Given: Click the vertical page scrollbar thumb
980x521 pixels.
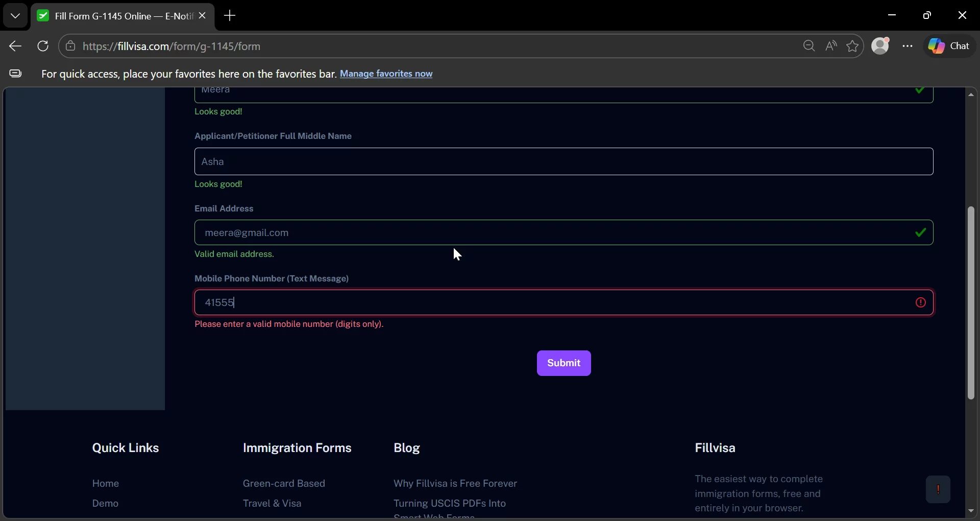Looking at the screenshot, I should point(971,303).
